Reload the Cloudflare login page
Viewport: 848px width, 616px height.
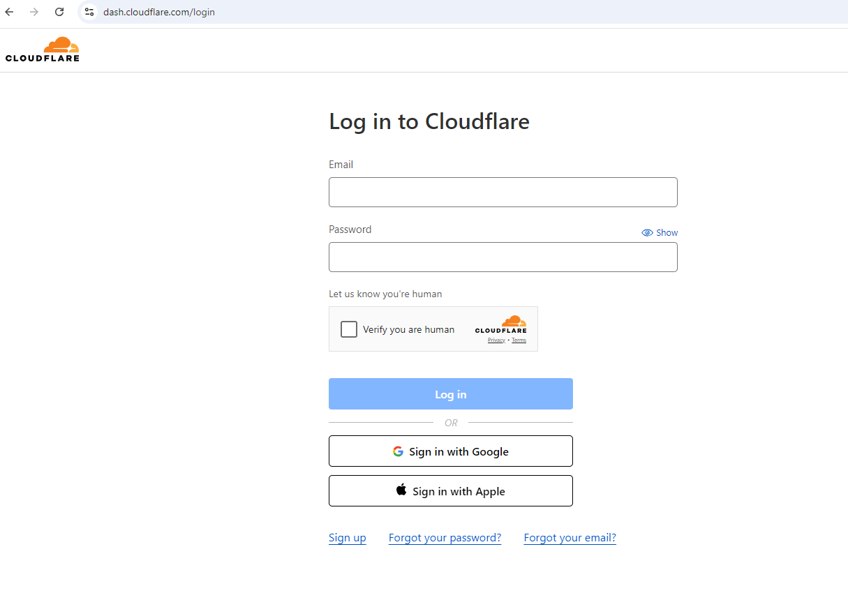click(x=59, y=12)
